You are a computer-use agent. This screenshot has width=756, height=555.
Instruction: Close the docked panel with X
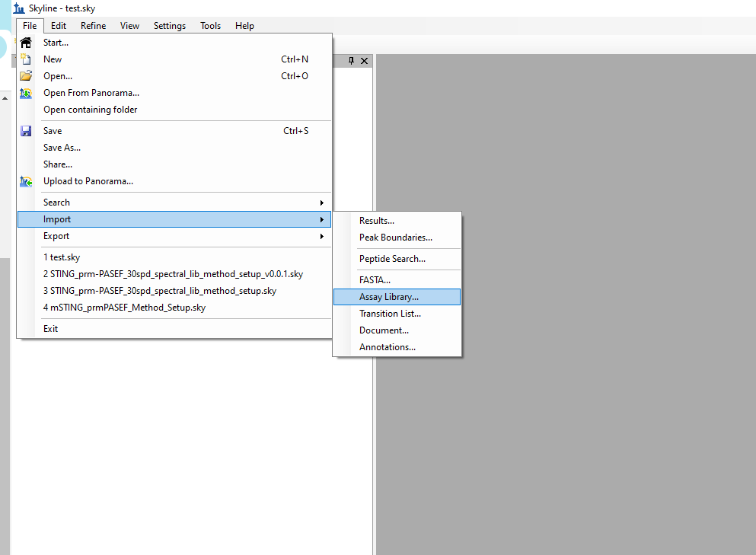(364, 61)
